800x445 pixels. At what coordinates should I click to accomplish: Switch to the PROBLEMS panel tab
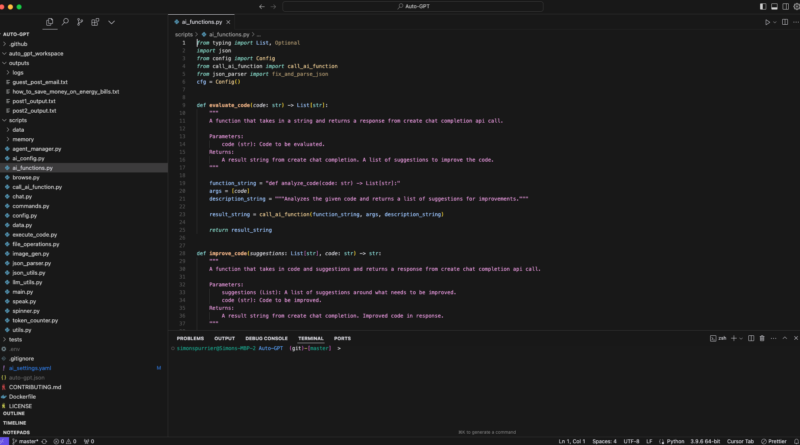[190, 338]
